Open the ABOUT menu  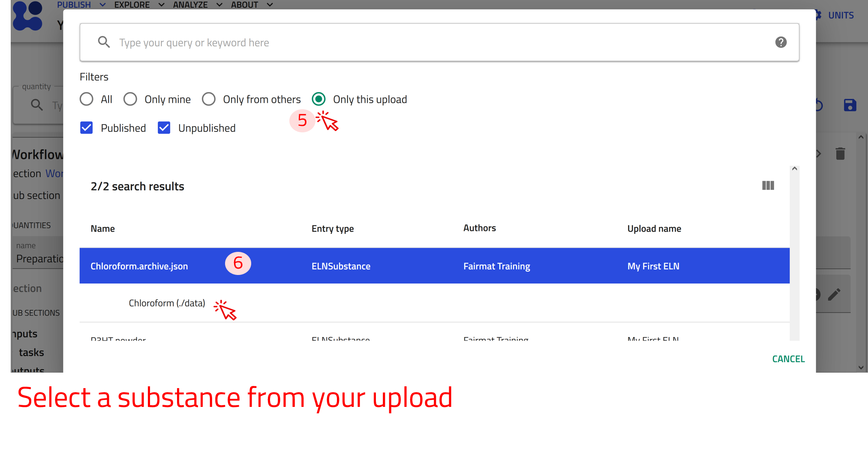click(251, 5)
